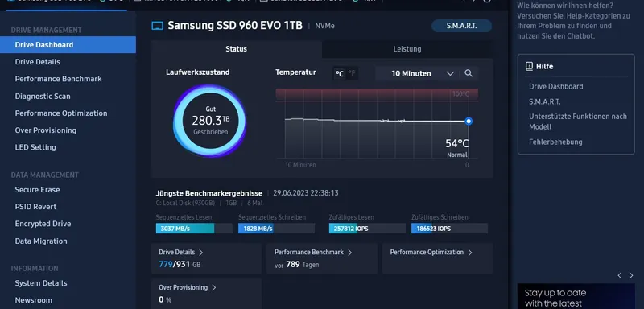Click the NVMe interface label
The width and height of the screenshot is (644, 309).
[325, 26]
